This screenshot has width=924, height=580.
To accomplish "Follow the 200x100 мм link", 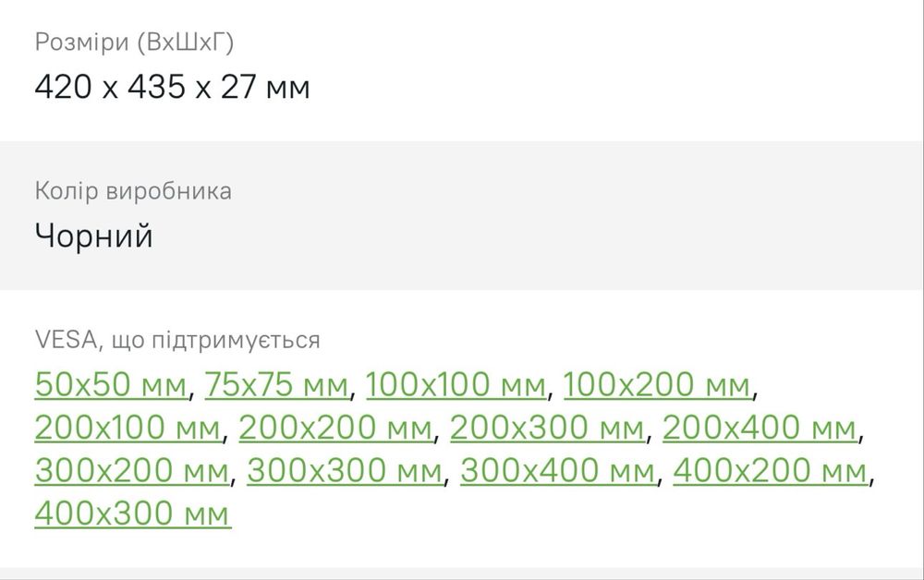I will coord(128,428).
